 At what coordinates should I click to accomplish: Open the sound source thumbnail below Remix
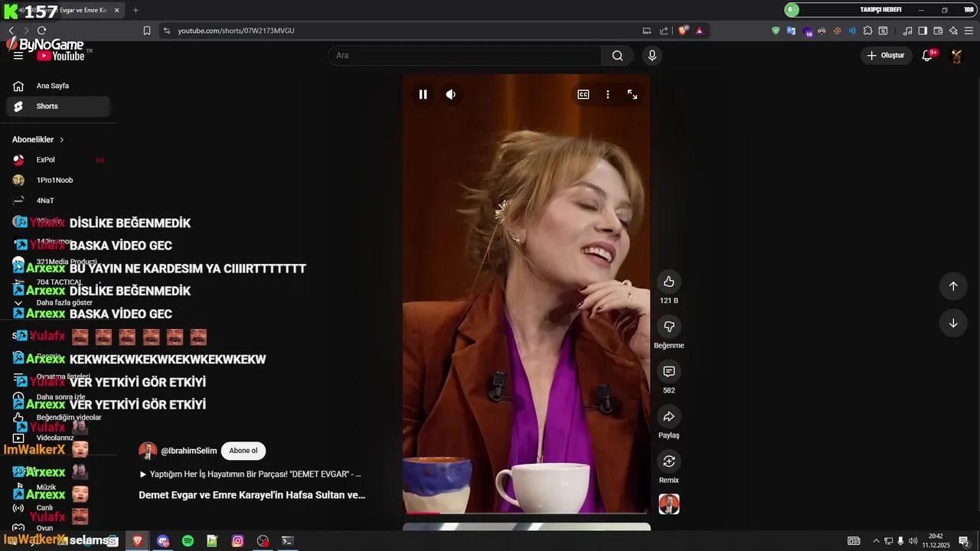669,504
